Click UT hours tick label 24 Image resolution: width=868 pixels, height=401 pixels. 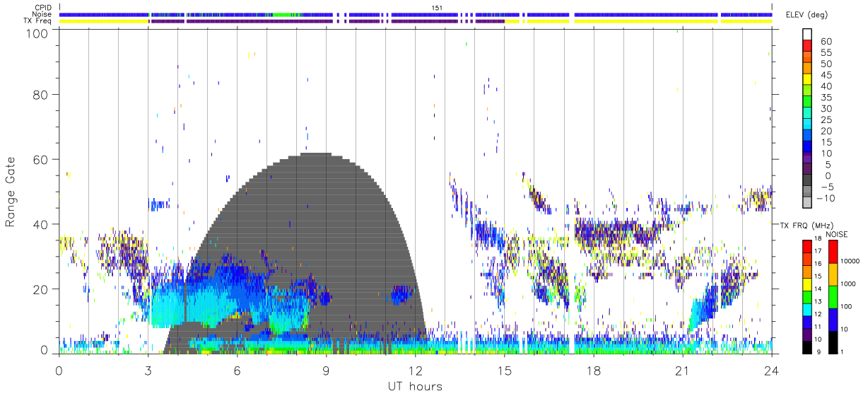pyautogui.click(x=771, y=371)
